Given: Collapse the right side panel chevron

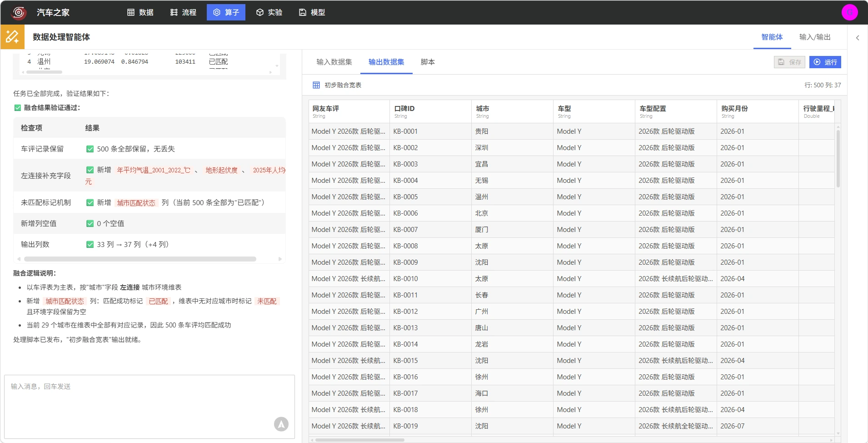Looking at the screenshot, I should click(x=858, y=38).
